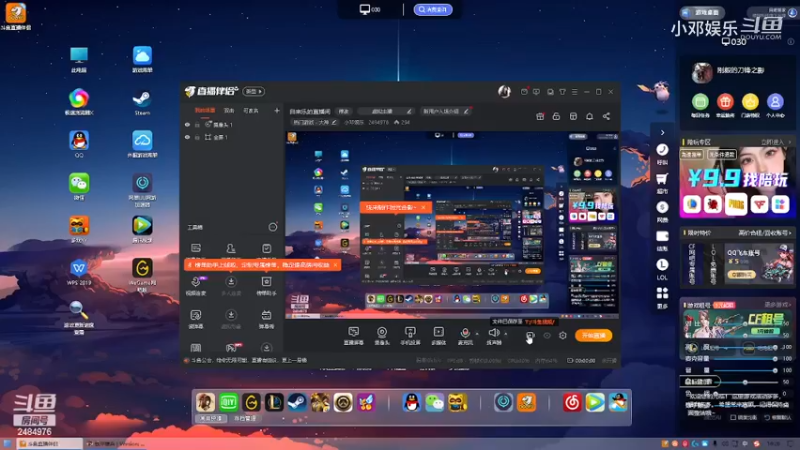Click search button at top center
The image size is (800, 450).
point(433,9)
